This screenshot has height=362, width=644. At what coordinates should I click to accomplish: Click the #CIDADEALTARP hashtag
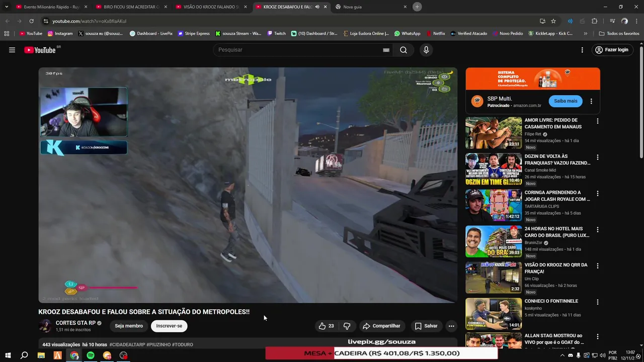tap(127, 344)
